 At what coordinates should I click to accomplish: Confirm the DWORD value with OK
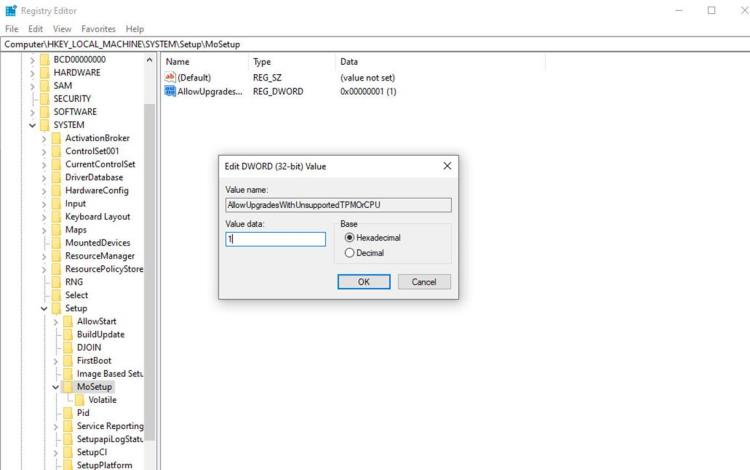(x=364, y=282)
